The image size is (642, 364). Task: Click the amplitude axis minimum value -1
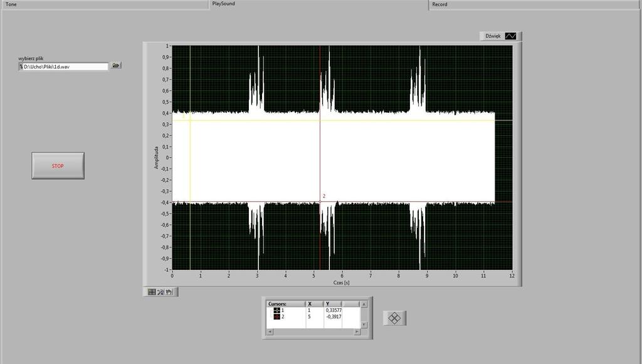tap(166, 269)
